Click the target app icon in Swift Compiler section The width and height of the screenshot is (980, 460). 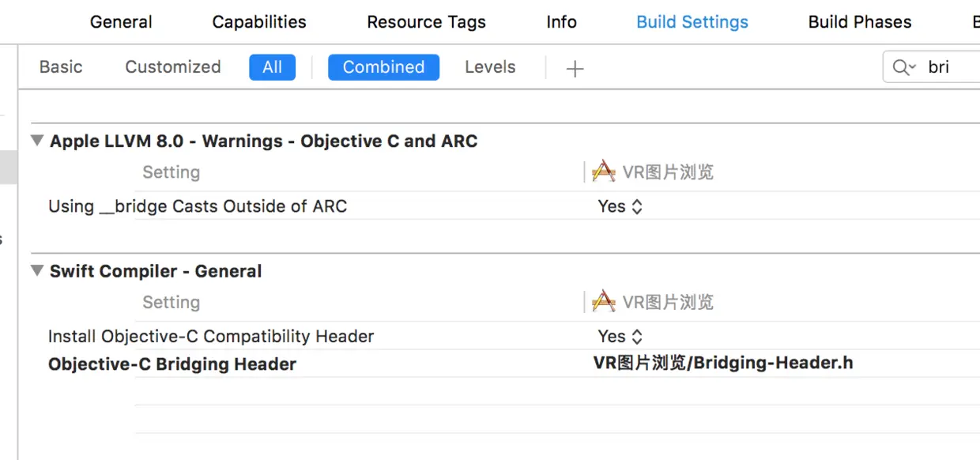[604, 301]
